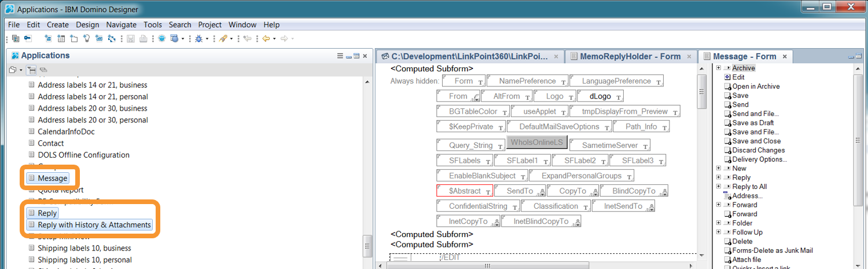Click the first toolbar icon left of the key

[x=16, y=38]
